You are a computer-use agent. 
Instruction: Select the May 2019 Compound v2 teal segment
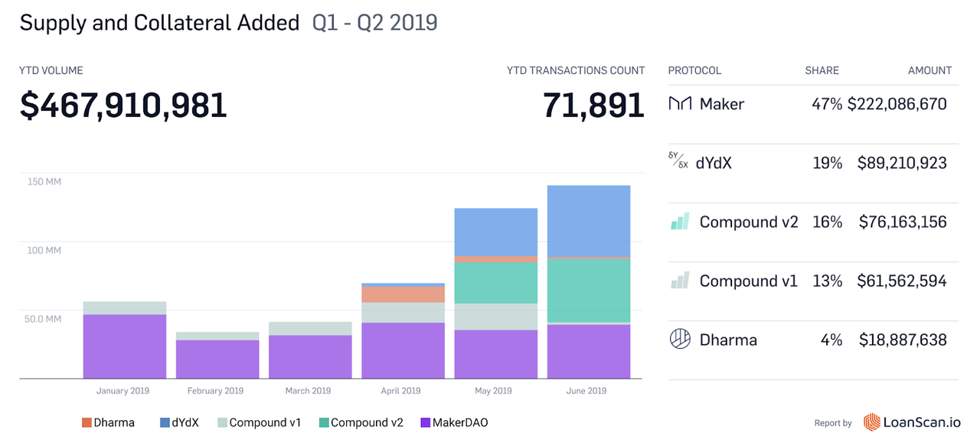click(496, 283)
